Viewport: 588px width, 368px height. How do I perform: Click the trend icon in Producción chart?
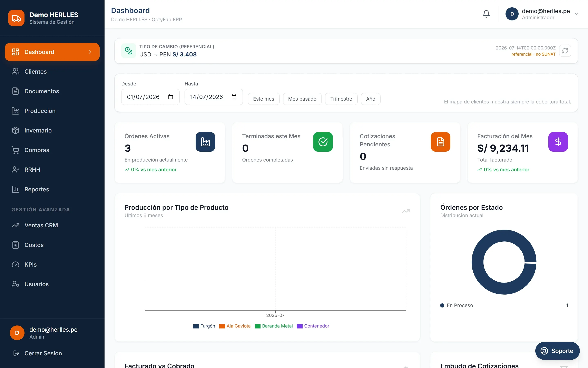(406, 211)
